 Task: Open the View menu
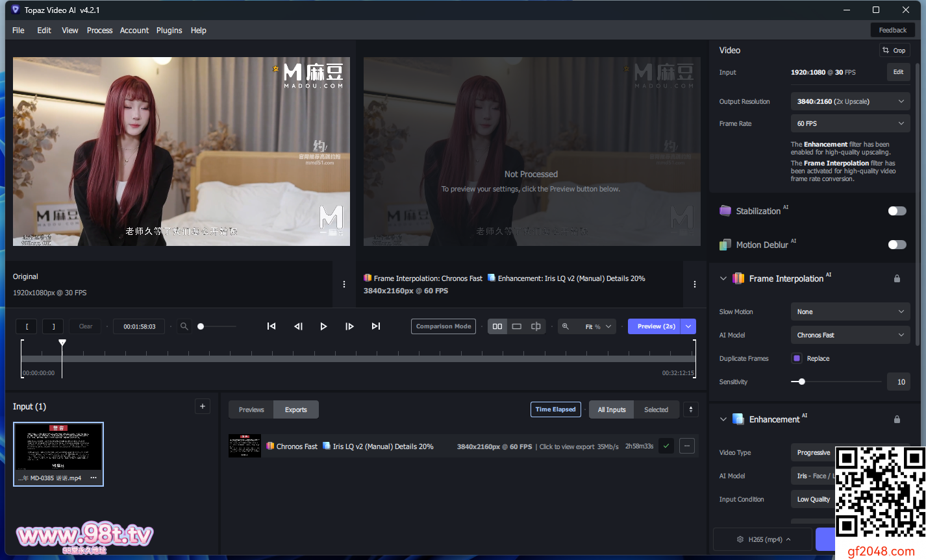(x=70, y=30)
